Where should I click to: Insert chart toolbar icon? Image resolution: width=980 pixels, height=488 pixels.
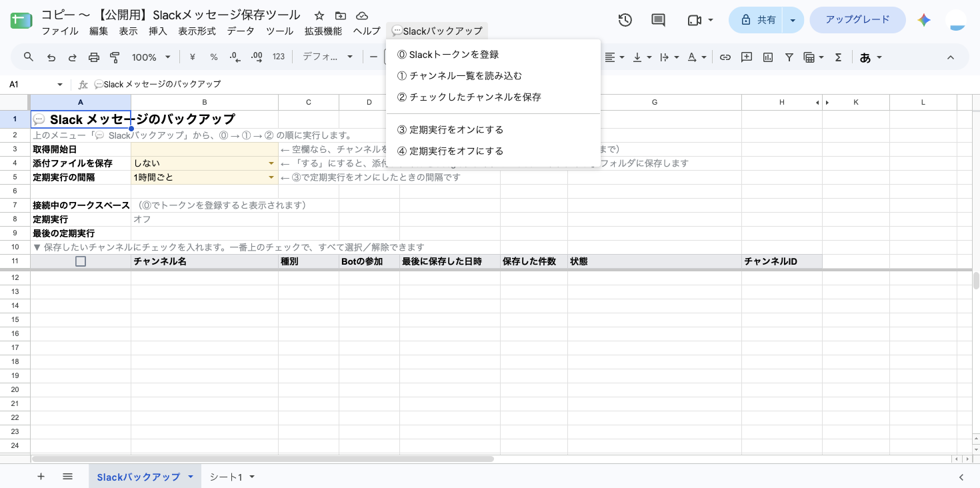click(x=768, y=57)
